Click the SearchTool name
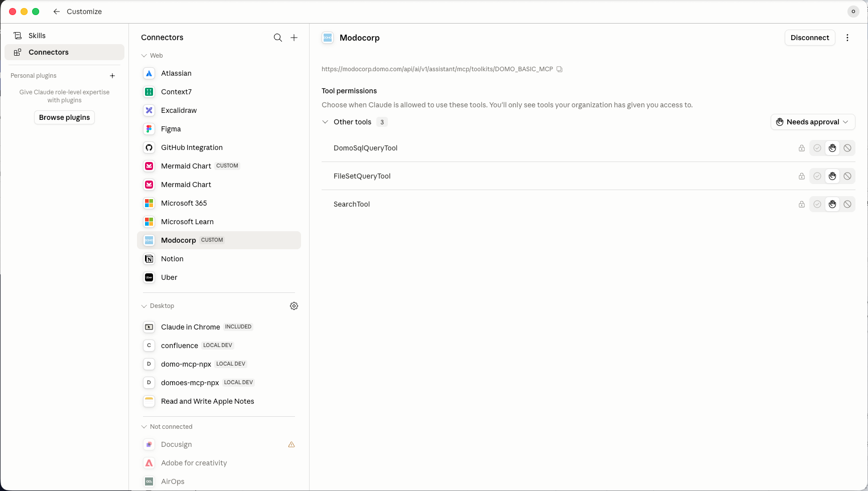Screen dimensions: 868x491 tap(352, 204)
